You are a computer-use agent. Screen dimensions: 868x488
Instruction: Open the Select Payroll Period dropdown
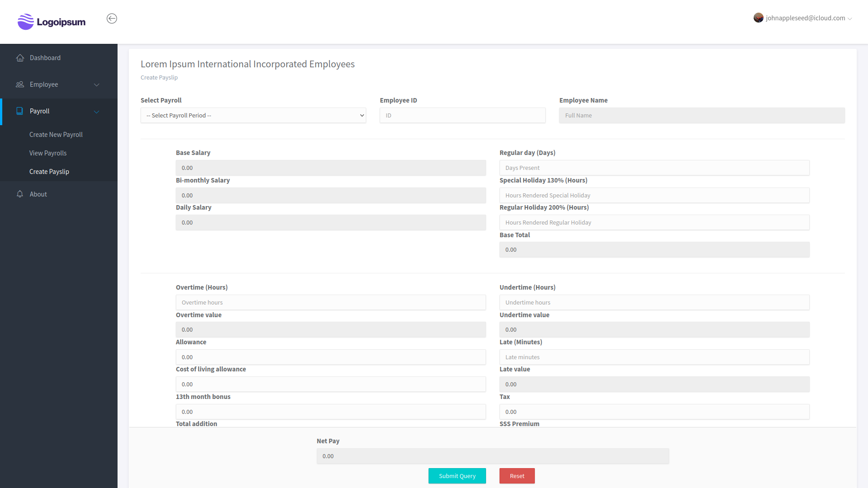[x=253, y=116]
